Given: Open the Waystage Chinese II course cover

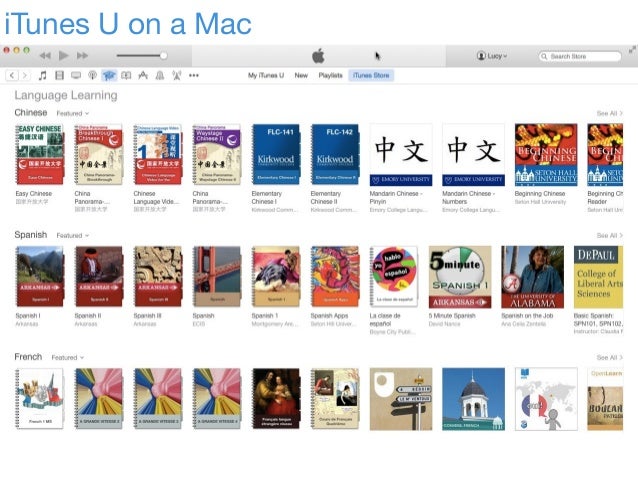Looking at the screenshot, I should coord(216,154).
